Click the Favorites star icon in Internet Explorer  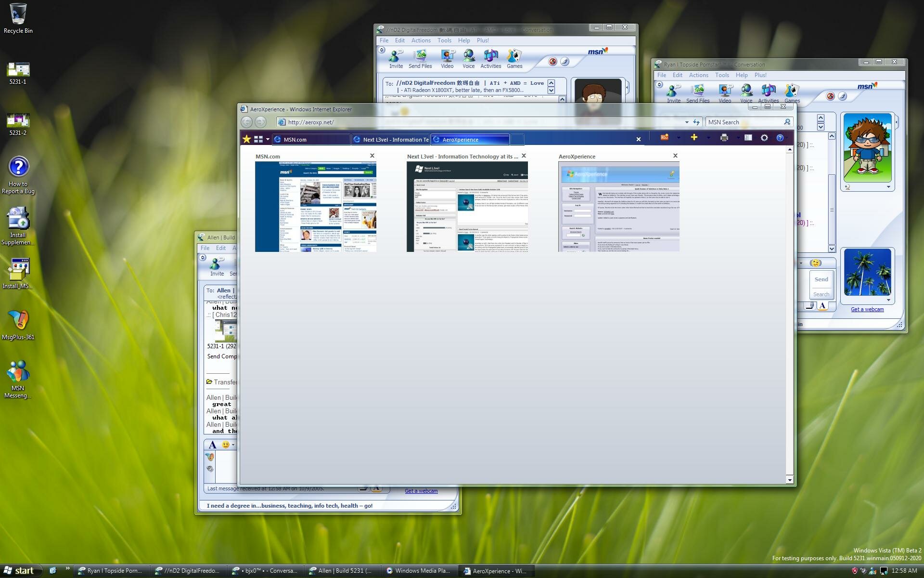tap(247, 139)
